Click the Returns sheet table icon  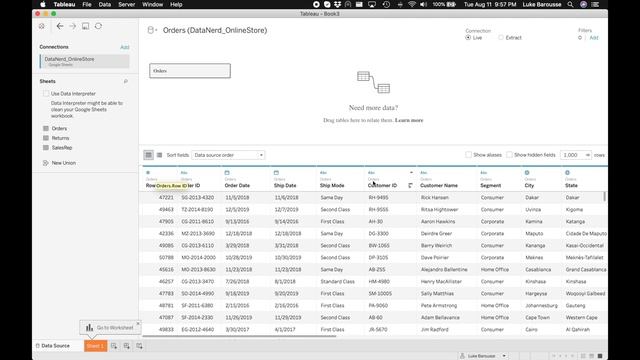tap(46, 138)
